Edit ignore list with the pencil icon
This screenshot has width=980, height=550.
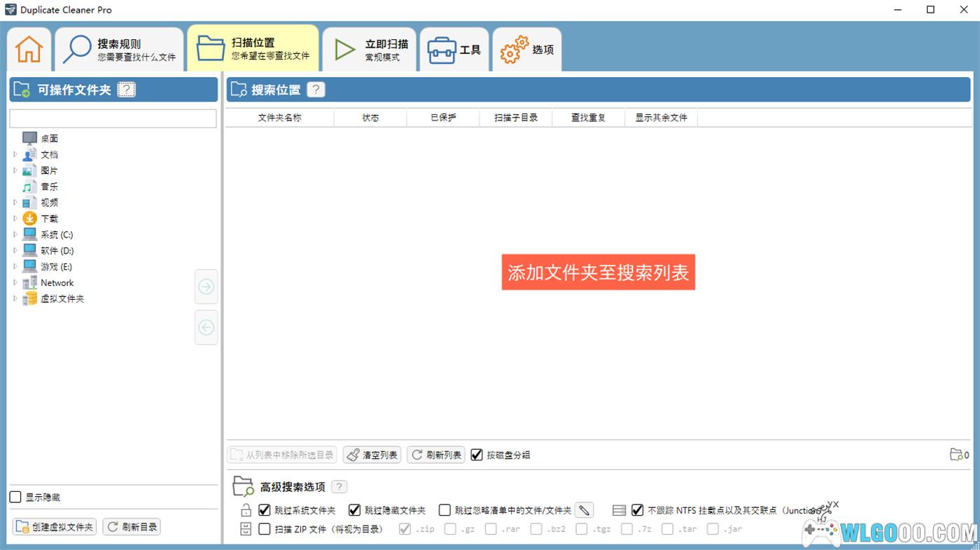(x=584, y=510)
